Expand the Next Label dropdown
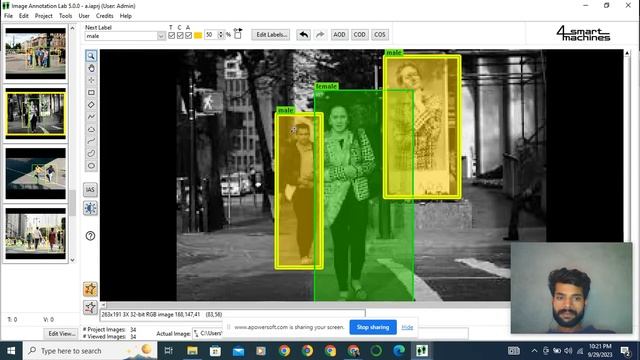Image resolution: width=640 pixels, height=360 pixels. coord(161,36)
